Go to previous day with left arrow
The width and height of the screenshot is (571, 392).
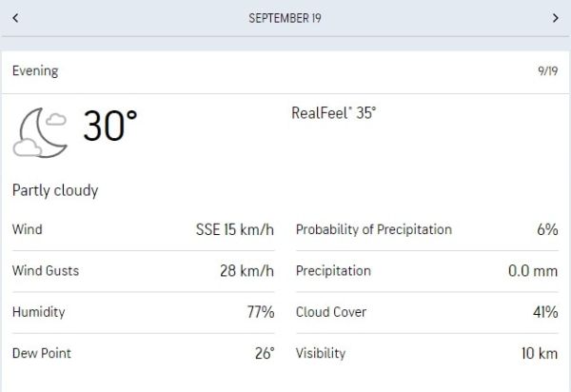16,18
